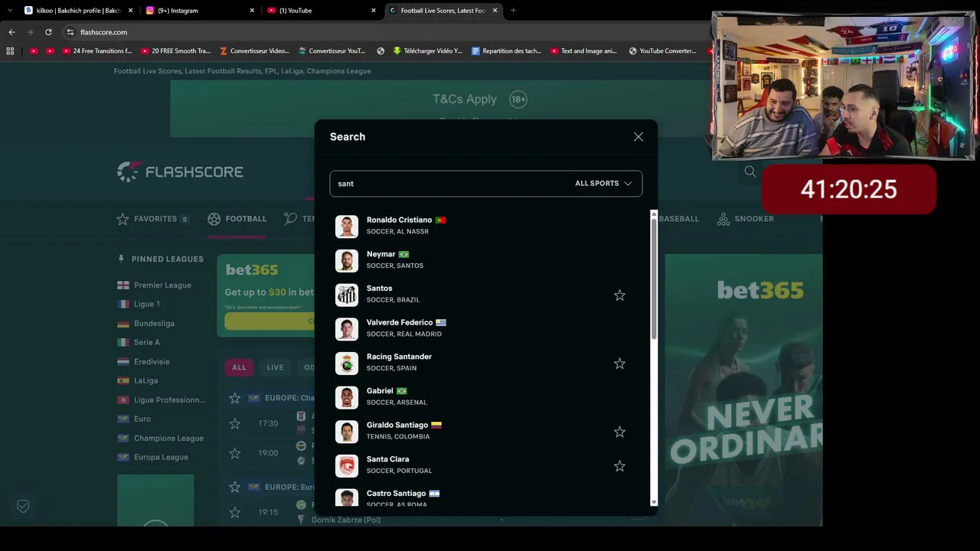Favorite the 17:30 match with its star
This screenshot has width=980, height=551.
coord(235,423)
